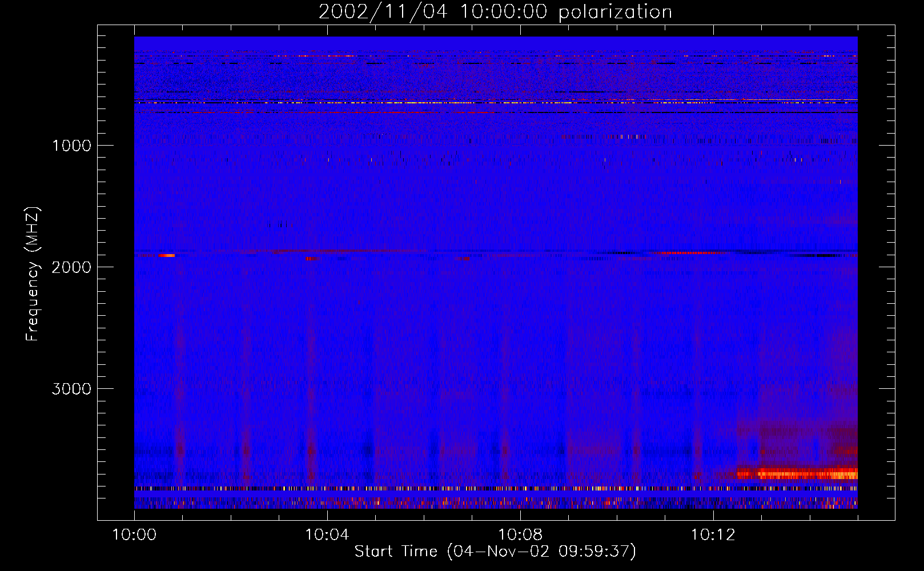Click the '3000' frequency axis label
This screenshot has width=924, height=571.
(x=71, y=389)
